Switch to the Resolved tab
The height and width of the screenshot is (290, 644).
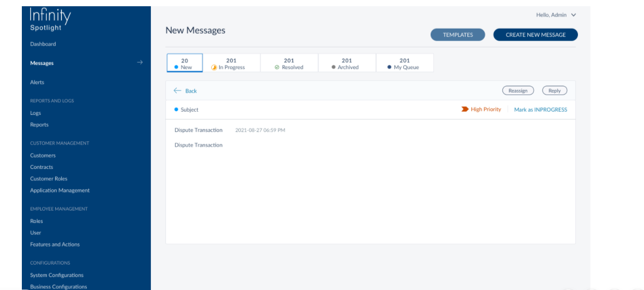coord(289,63)
